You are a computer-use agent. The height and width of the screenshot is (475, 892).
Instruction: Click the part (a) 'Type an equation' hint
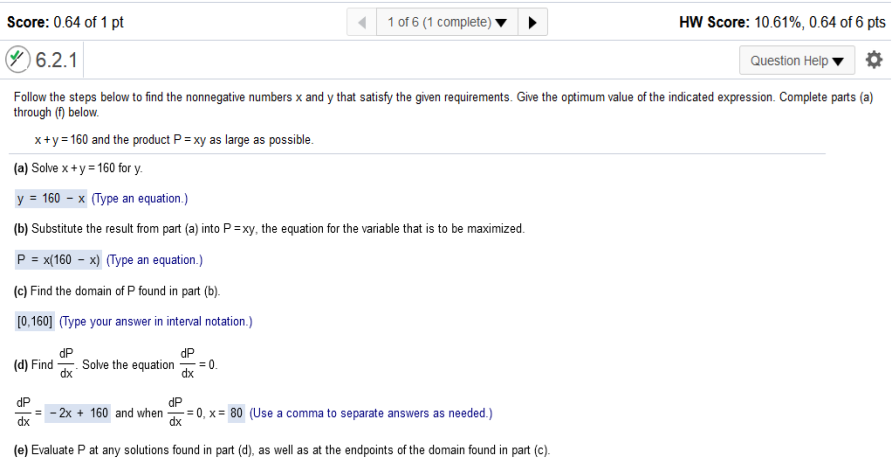pyautogui.click(x=139, y=199)
